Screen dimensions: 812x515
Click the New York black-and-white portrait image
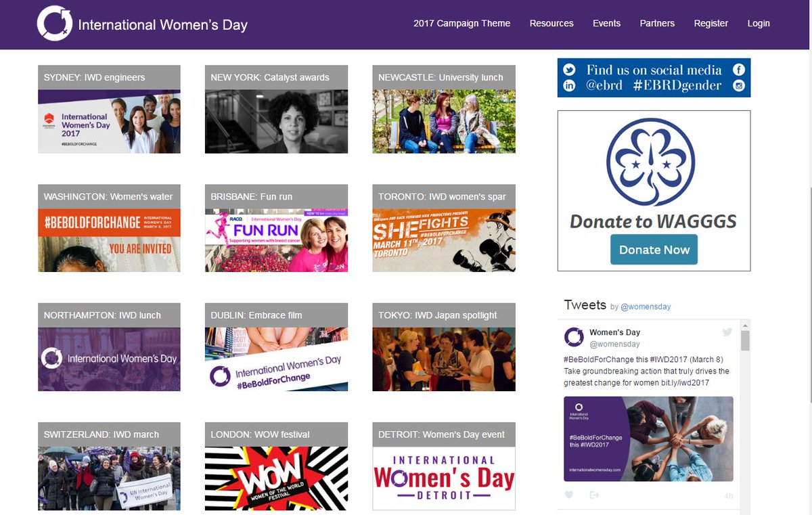click(x=276, y=122)
